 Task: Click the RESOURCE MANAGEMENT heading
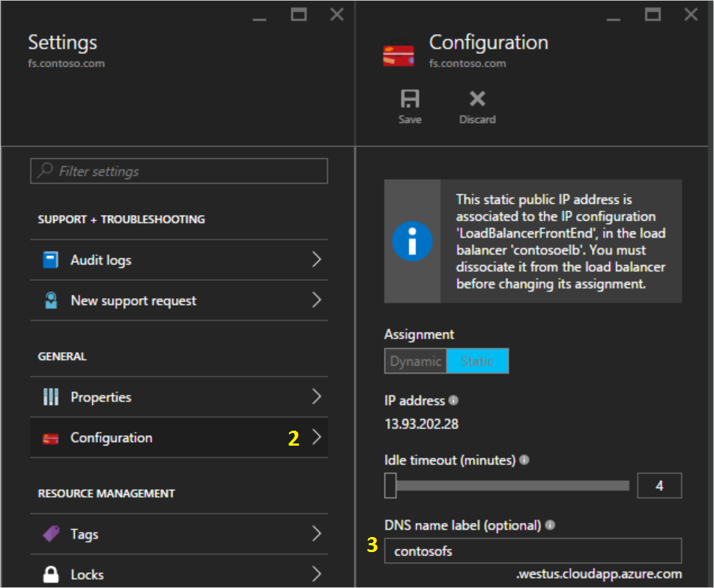click(106, 494)
